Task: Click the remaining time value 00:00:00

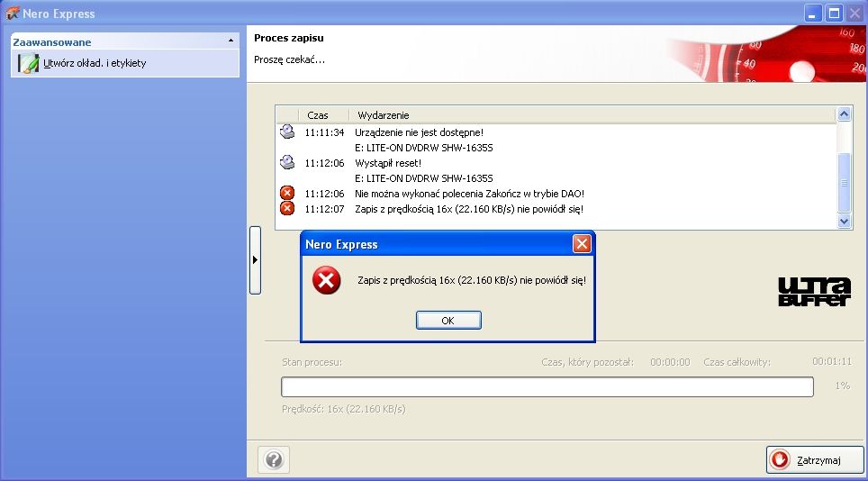Action: 670,362
